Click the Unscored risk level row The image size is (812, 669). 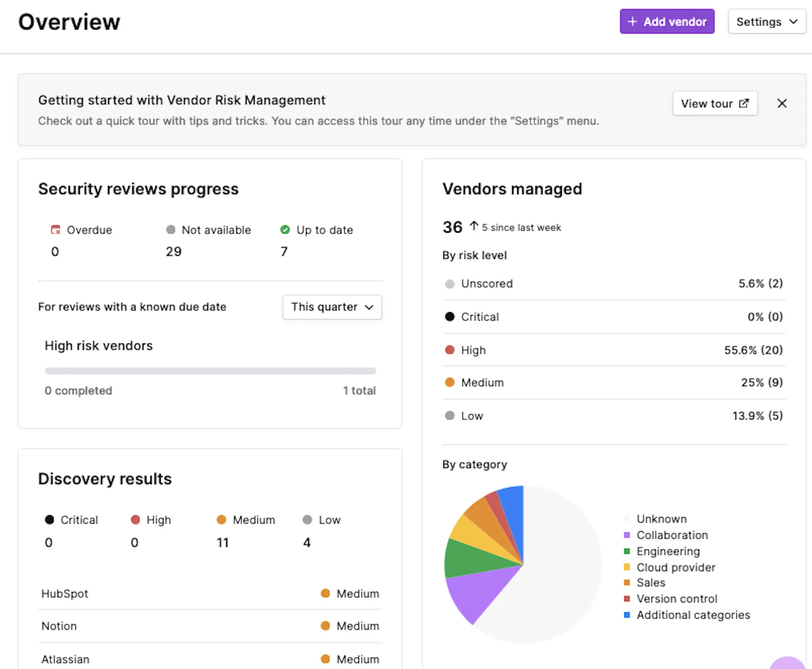[x=613, y=283]
